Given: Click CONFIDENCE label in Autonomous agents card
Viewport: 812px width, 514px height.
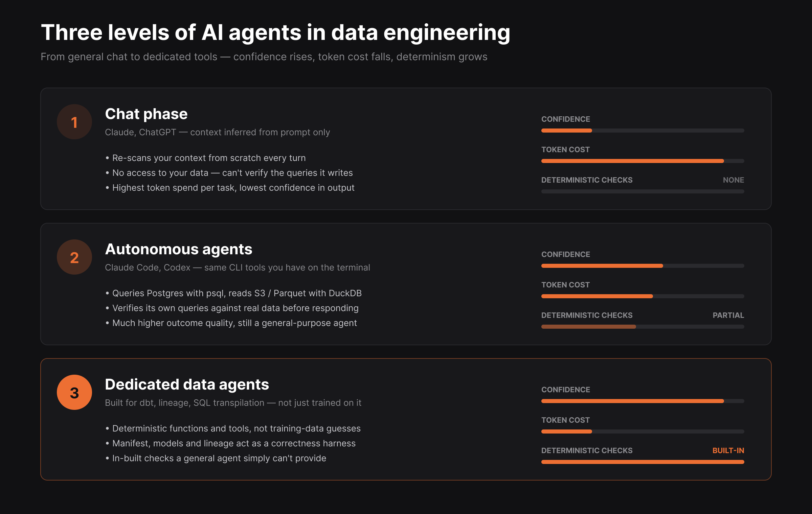Looking at the screenshot, I should 566,254.
